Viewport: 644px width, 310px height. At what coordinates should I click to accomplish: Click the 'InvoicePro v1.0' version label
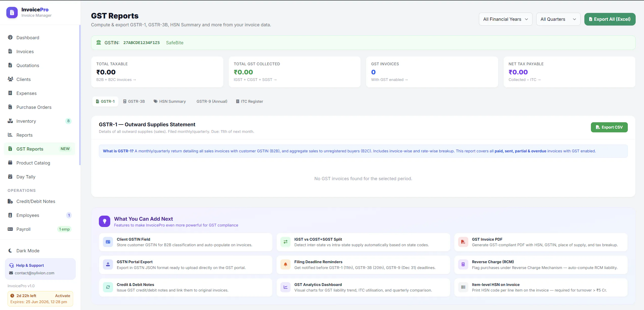point(21,286)
